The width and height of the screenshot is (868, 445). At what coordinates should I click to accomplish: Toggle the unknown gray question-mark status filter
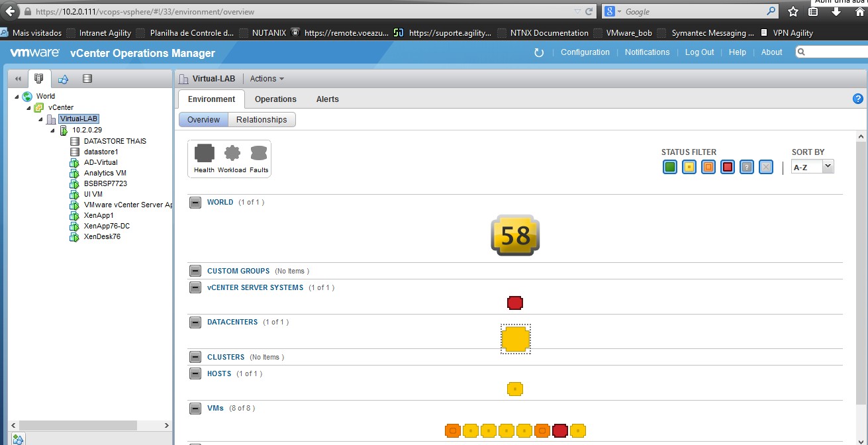pos(747,168)
